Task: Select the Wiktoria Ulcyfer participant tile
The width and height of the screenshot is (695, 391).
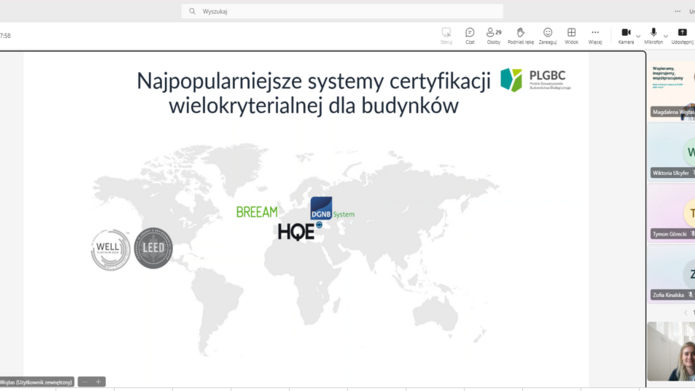Action: (x=671, y=151)
